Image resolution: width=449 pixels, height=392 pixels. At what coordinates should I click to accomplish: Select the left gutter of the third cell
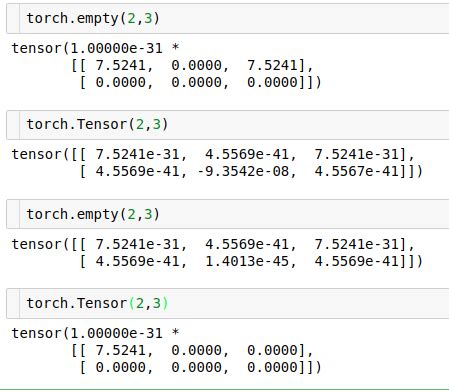tap(13, 214)
